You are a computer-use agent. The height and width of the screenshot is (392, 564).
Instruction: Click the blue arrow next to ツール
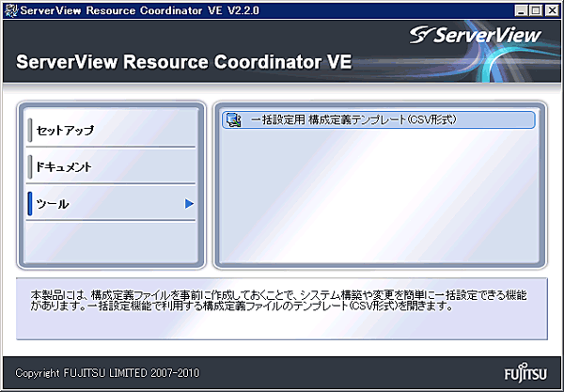[189, 204]
